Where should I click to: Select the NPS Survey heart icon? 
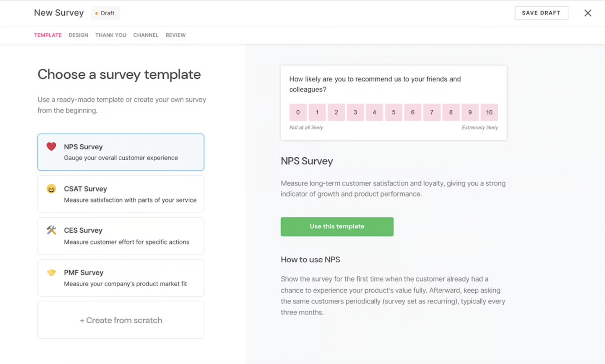coord(51,146)
